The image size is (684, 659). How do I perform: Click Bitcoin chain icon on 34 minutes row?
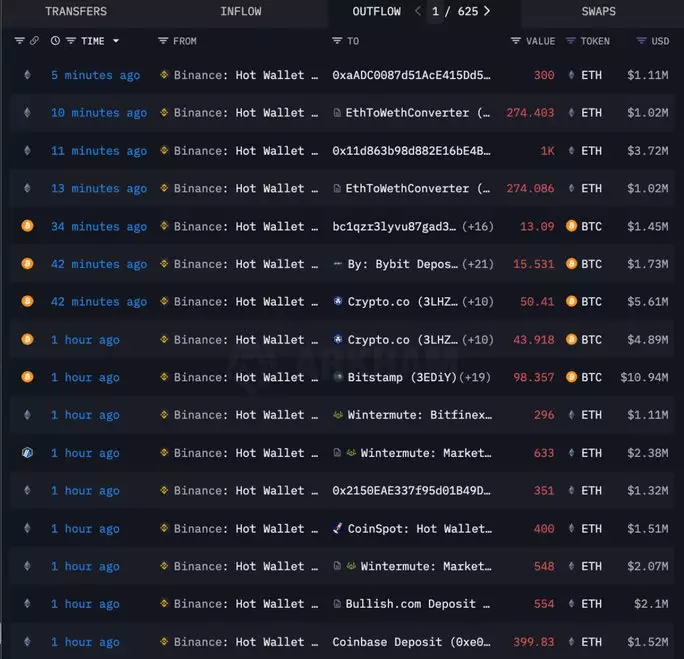[27, 226]
